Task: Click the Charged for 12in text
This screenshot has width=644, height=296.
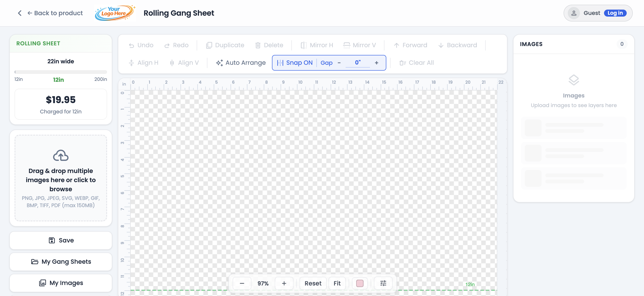Action: pos(61,112)
